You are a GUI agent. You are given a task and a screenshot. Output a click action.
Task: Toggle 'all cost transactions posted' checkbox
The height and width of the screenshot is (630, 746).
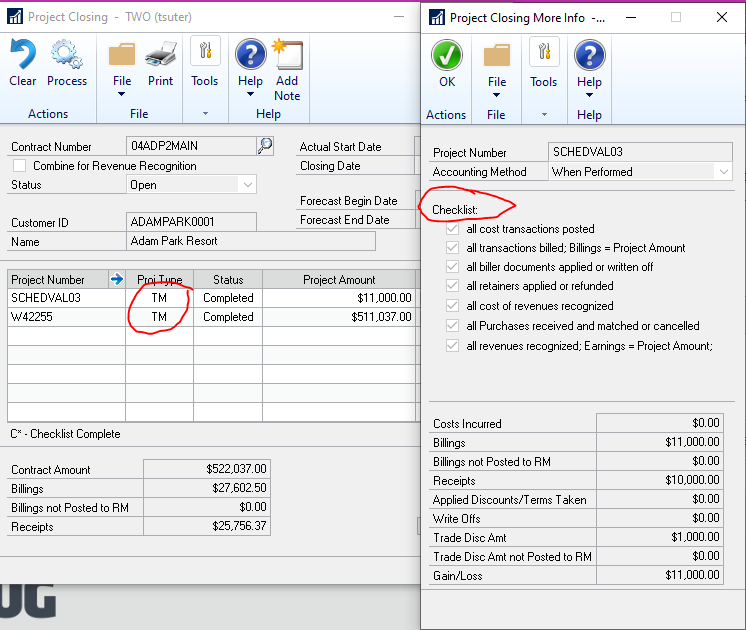point(453,229)
